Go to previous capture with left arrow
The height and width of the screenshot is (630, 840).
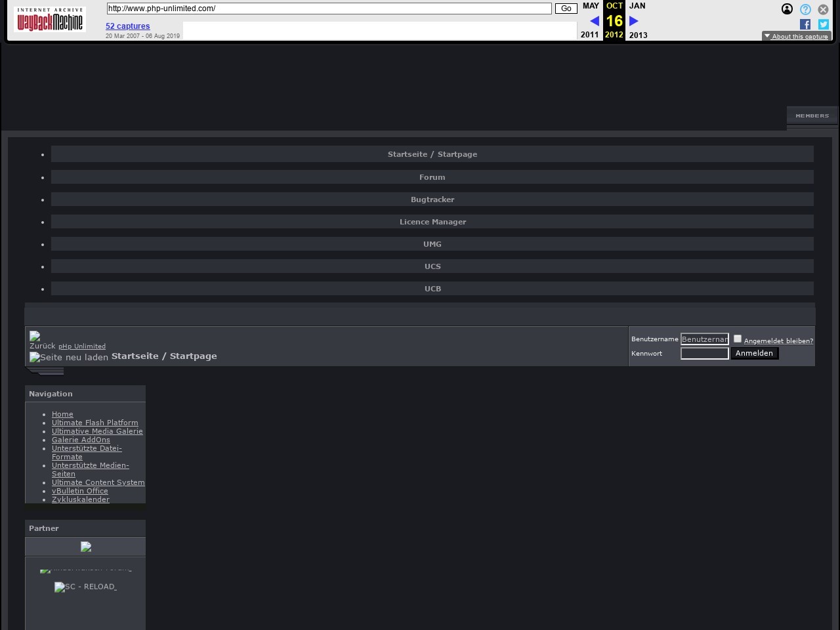point(594,21)
